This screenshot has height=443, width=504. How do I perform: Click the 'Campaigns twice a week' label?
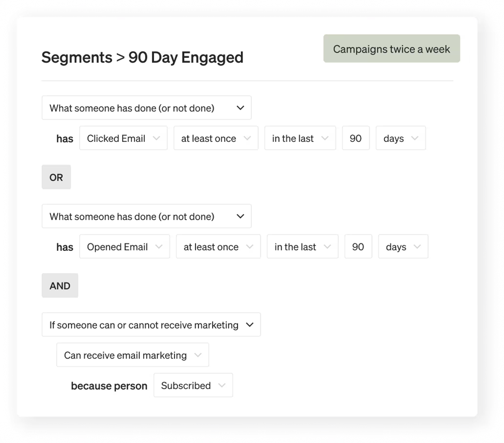tap(392, 49)
